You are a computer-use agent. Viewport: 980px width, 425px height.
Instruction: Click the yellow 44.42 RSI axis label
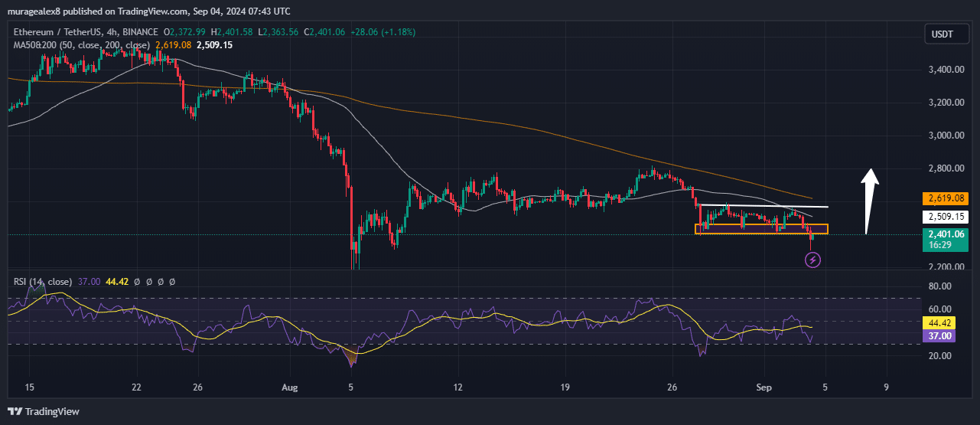click(x=939, y=323)
